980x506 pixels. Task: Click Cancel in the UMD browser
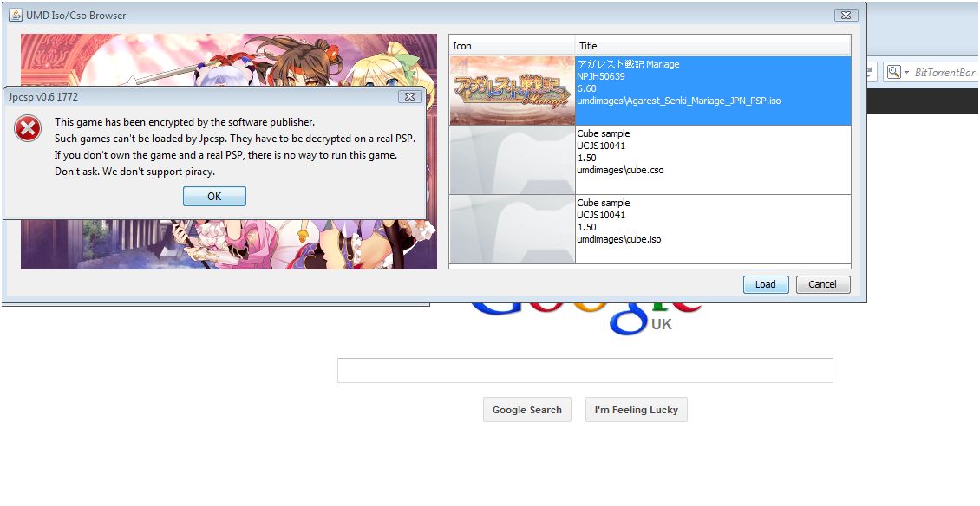pyautogui.click(x=822, y=284)
